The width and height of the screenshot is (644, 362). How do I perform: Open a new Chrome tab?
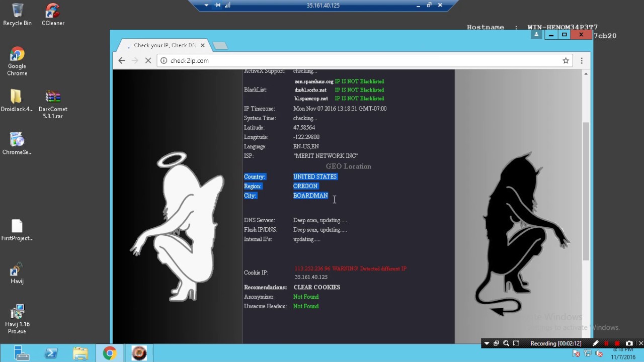[220, 46]
